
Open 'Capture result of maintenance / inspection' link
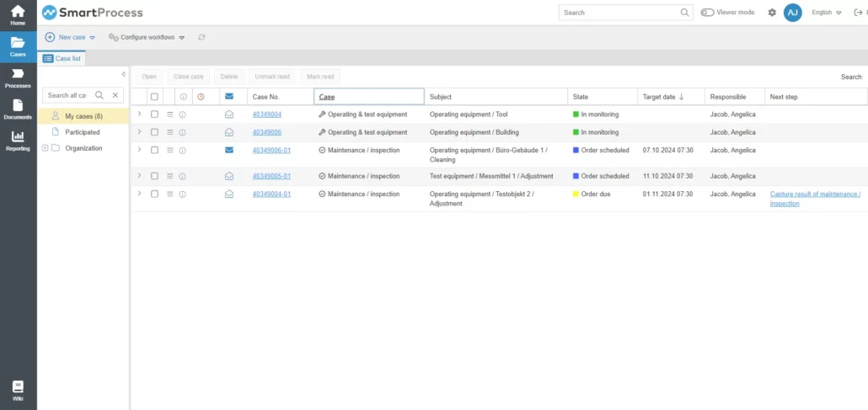(815, 199)
